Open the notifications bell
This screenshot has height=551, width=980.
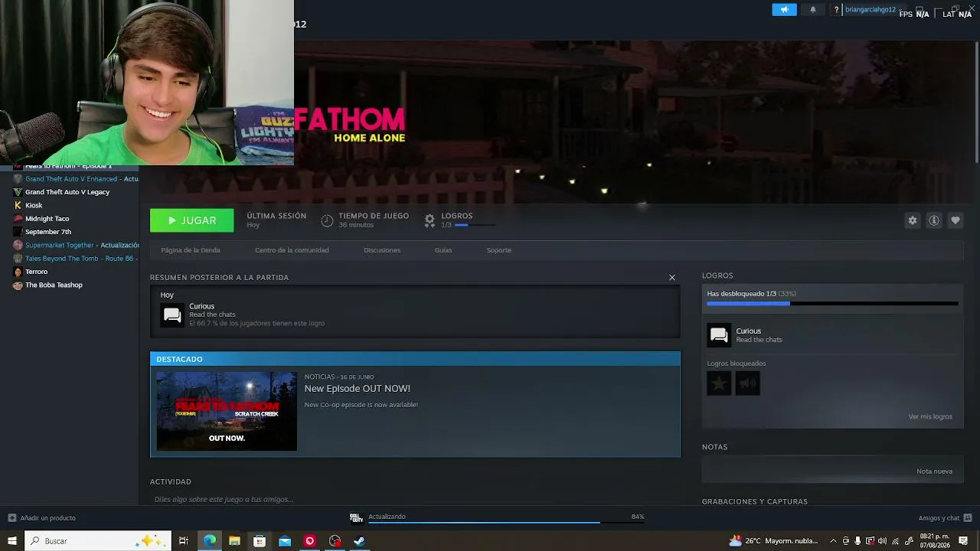tap(813, 10)
